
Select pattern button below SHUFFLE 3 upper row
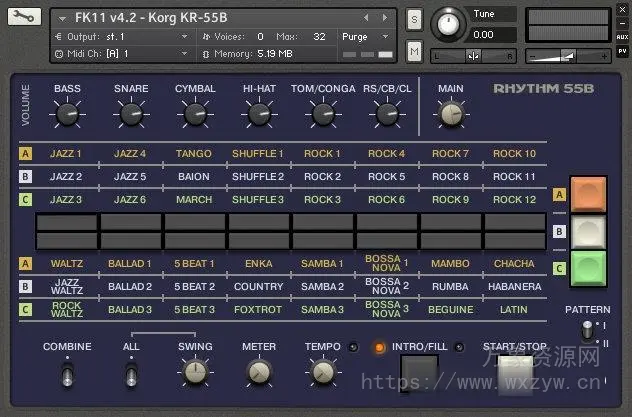point(259,222)
